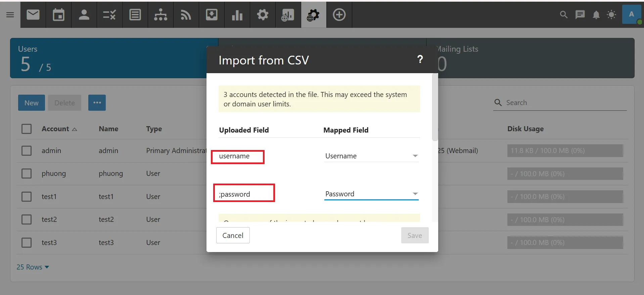Check the box for the admin account
Screen dimensions: 644x295
click(x=27, y=151)
